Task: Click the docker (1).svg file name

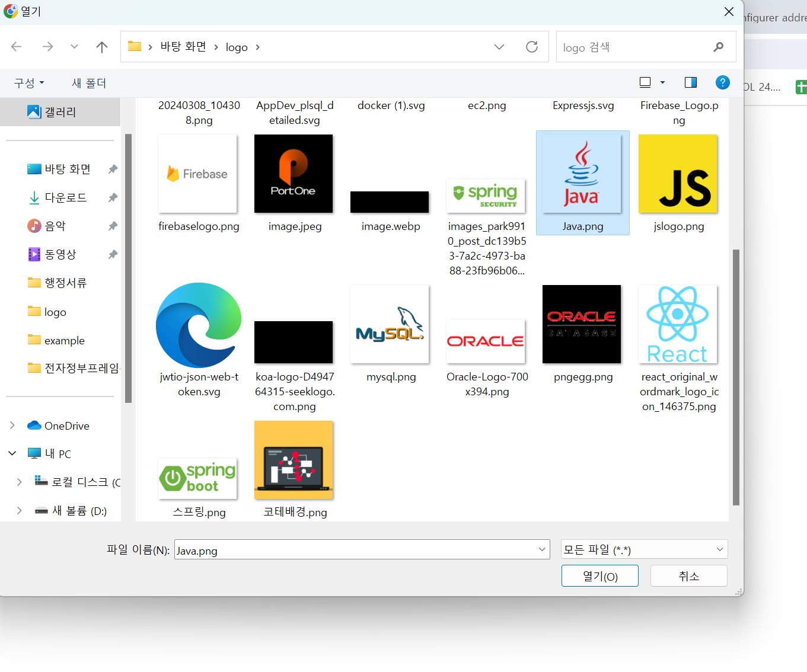Action: pyautogui.click(x=391, y=105)
